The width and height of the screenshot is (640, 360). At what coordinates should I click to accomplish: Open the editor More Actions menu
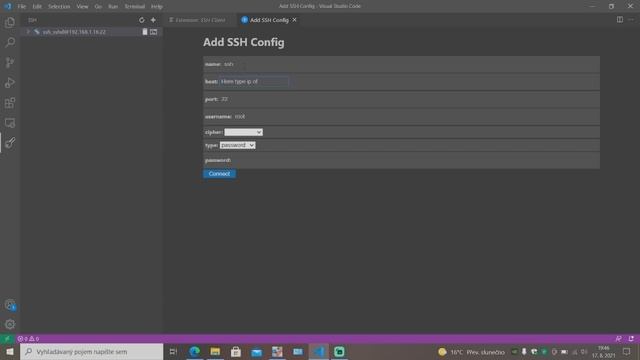point(631,20)
